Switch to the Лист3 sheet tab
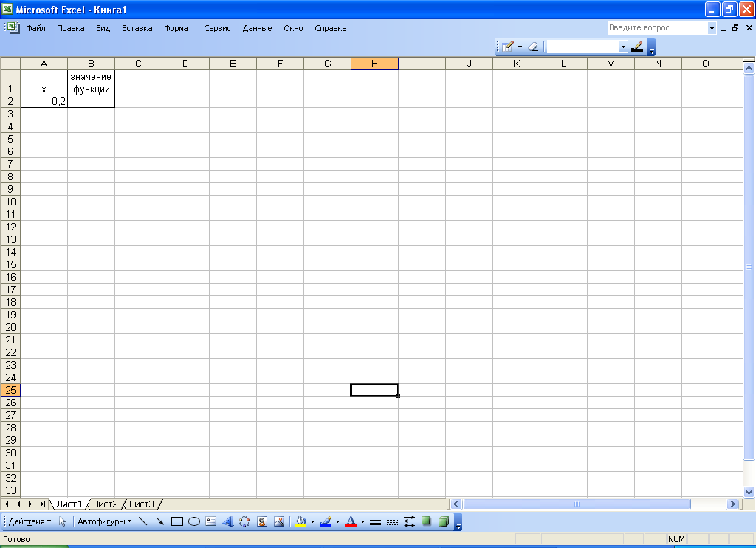 [141, 504]
